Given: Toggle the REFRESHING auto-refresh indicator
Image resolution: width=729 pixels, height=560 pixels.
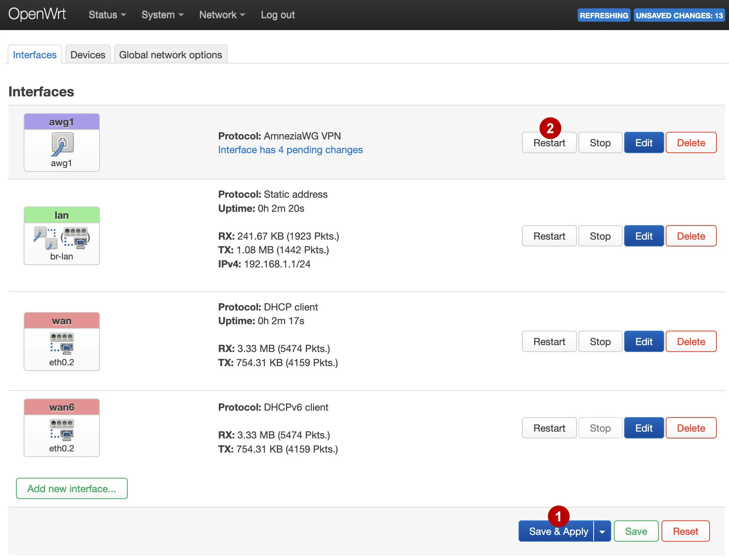Looking at the screenshot, I should 604,15.
